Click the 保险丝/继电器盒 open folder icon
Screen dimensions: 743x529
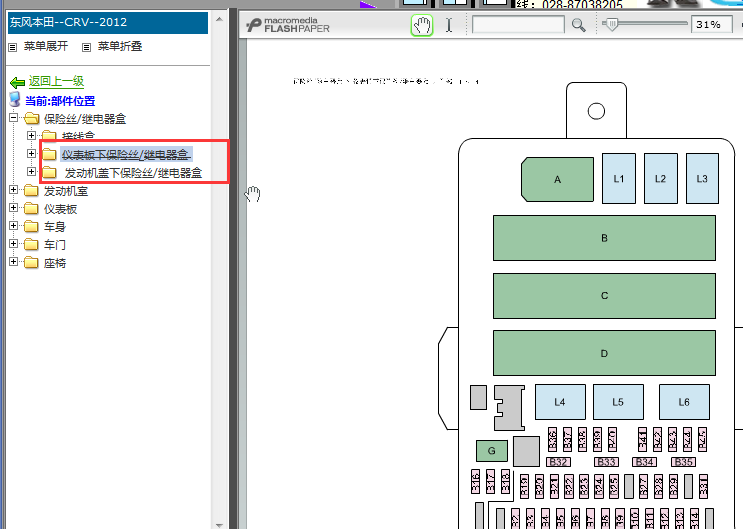[31, 118]
